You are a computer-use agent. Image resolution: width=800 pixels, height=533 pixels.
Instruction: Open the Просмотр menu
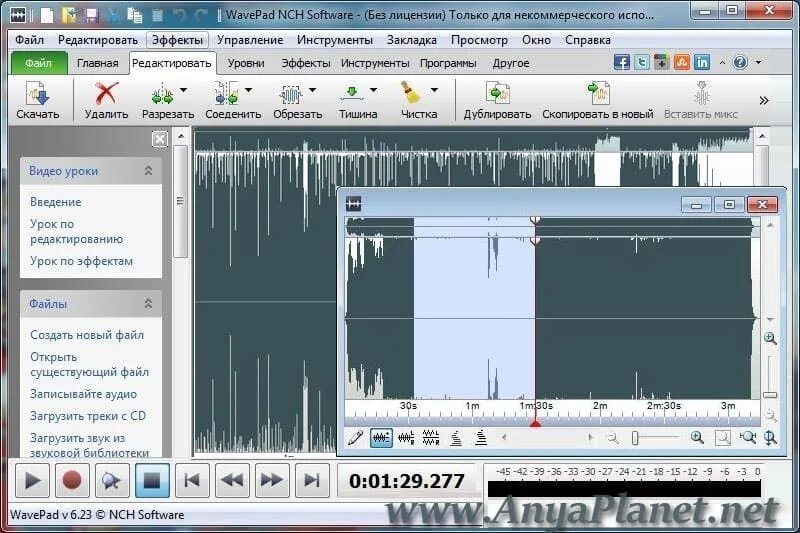479,40
